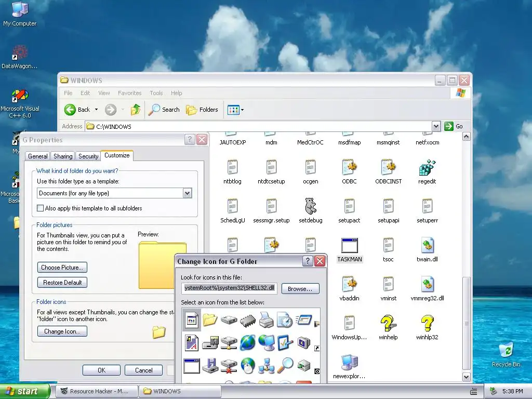
Task: Click the icon file path field
Action: point(229,288)
